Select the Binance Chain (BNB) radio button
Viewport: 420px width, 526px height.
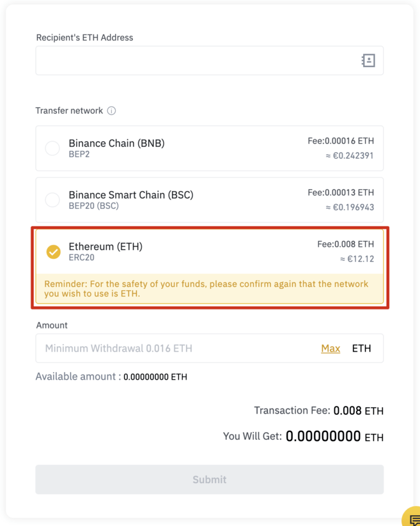(x=52, y=148)
